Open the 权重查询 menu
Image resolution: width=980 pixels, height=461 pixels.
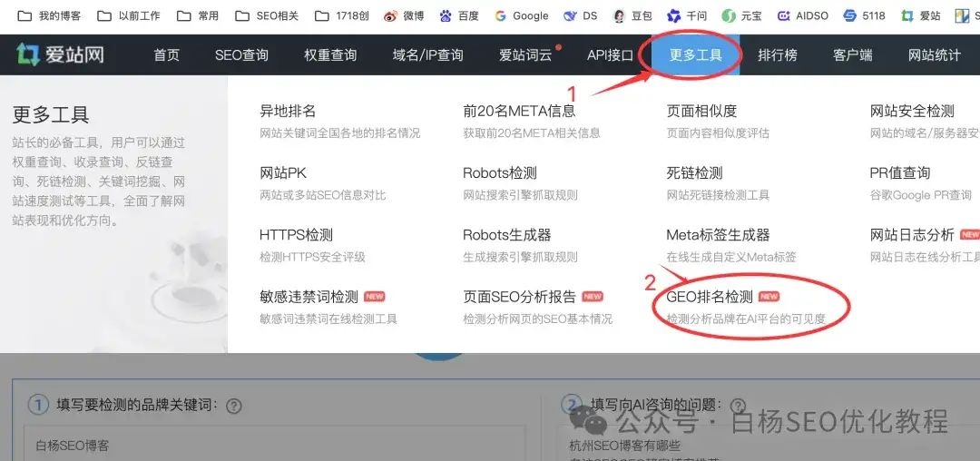click(330, 55)
